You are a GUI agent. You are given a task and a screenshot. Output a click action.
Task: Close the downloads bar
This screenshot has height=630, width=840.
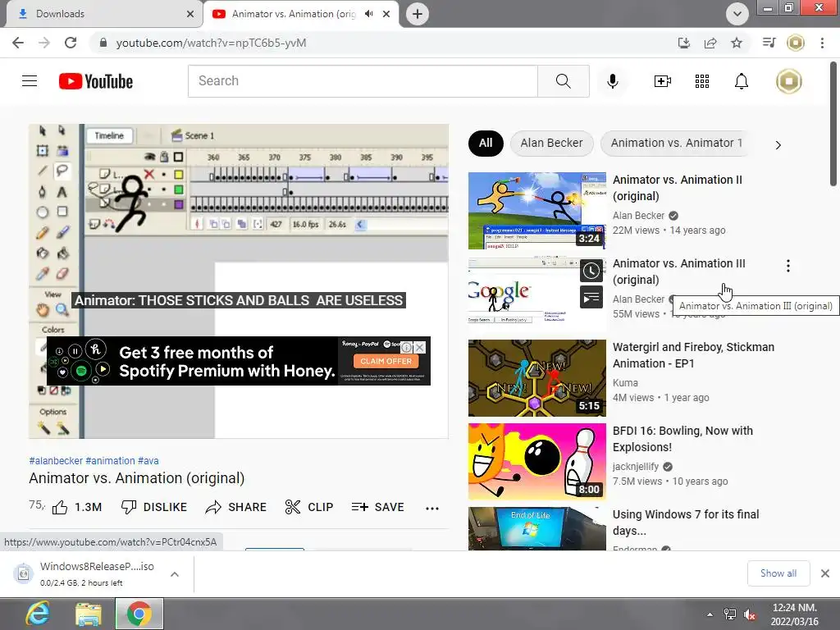[825, 573]
